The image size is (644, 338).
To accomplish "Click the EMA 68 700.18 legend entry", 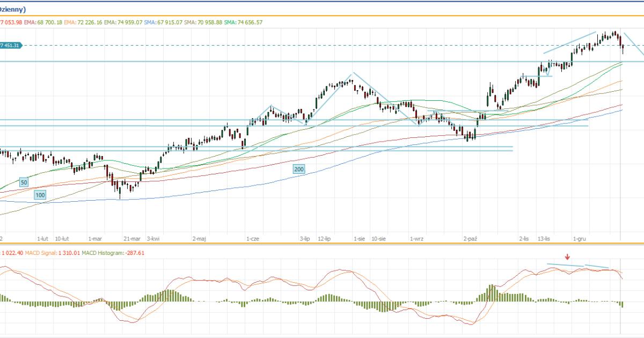I will coord(45,22).
